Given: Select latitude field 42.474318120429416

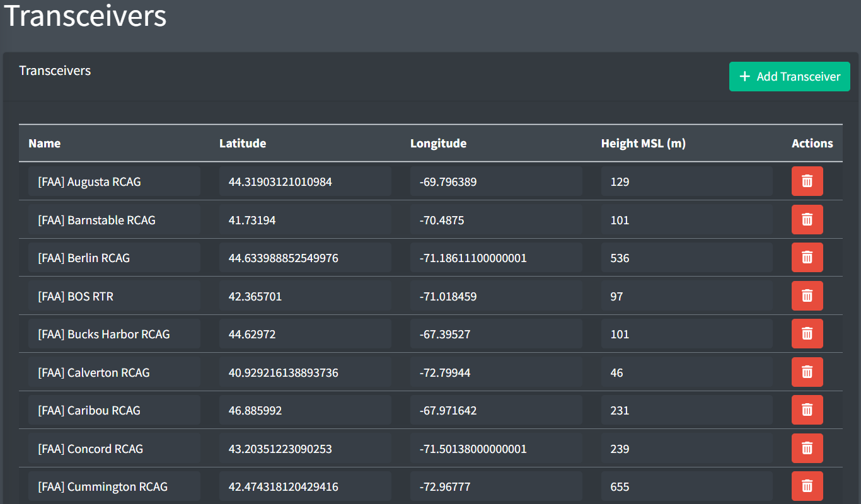Looking at the screenshot, I should [x=305, y=486].
